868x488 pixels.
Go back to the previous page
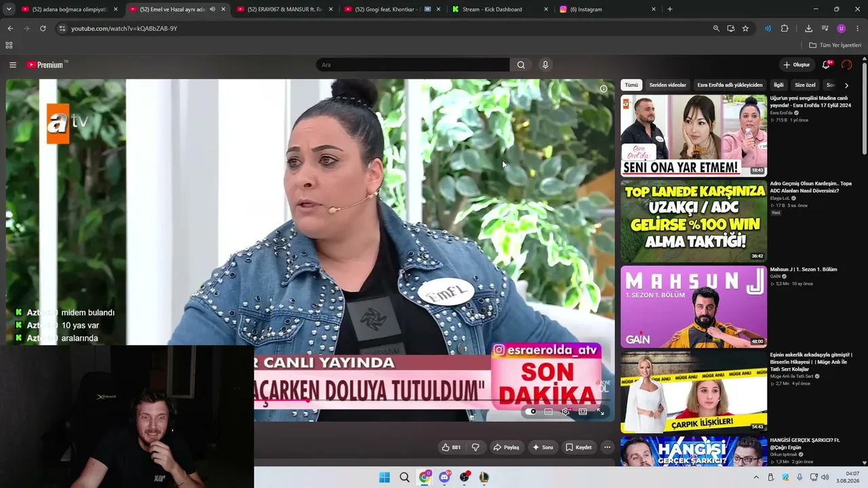[x=10, y=28]
